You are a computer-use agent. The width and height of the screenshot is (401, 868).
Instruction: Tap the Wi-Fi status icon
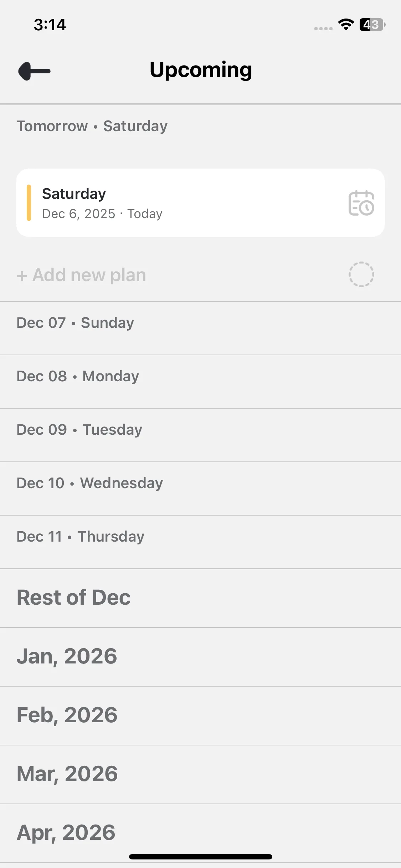[345, 25]
